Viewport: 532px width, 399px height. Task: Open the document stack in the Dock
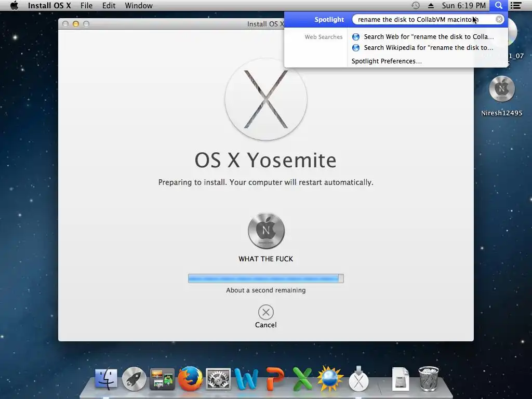pyautogui.click(x=401, y=379)
